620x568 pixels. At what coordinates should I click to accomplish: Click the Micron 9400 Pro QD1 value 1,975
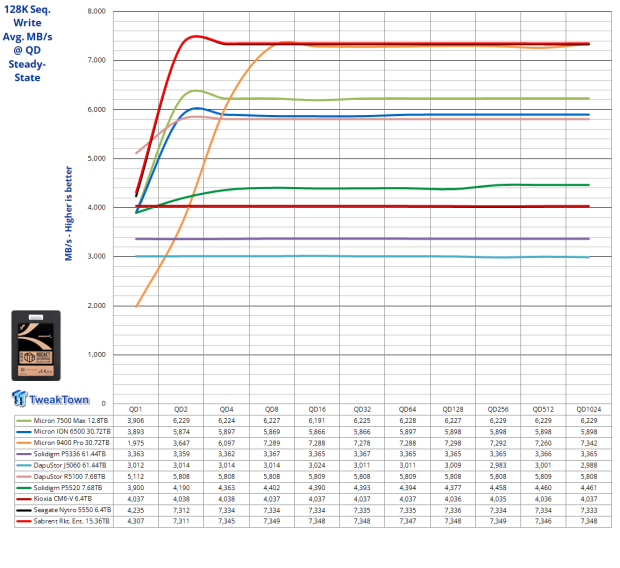[136, 443]
